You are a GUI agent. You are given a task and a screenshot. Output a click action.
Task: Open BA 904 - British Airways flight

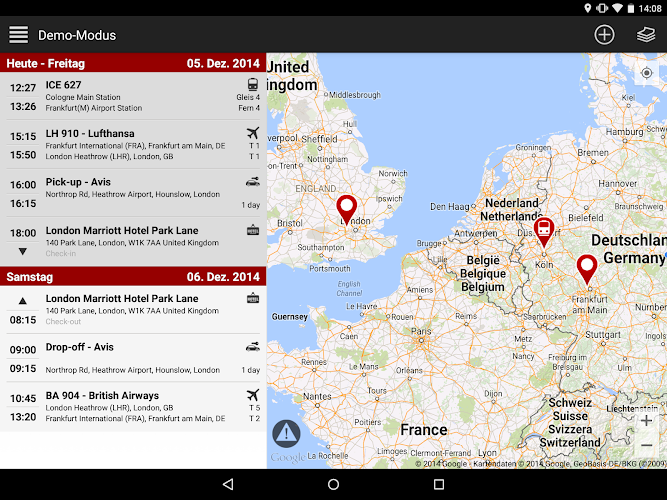[133, 406]
